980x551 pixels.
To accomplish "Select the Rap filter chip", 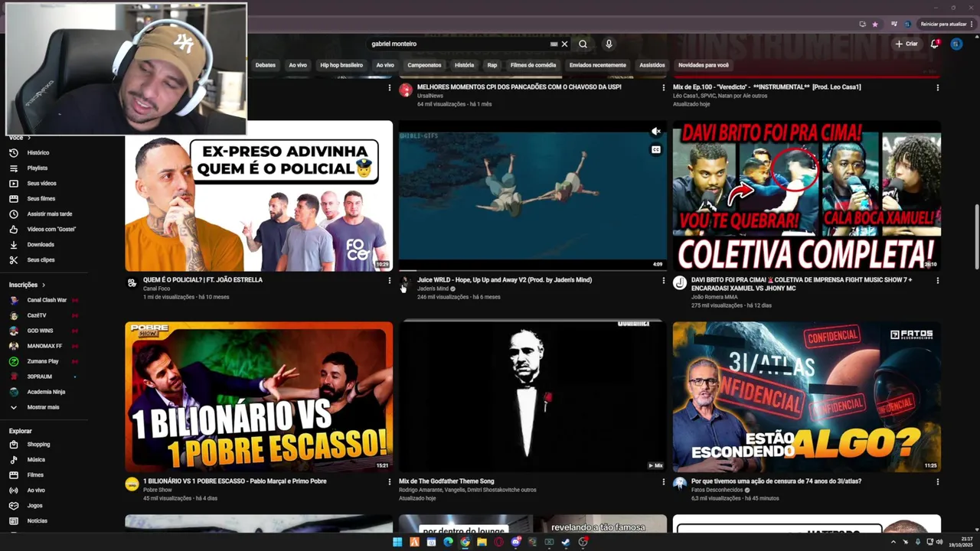I will click(x=492, y=65).
